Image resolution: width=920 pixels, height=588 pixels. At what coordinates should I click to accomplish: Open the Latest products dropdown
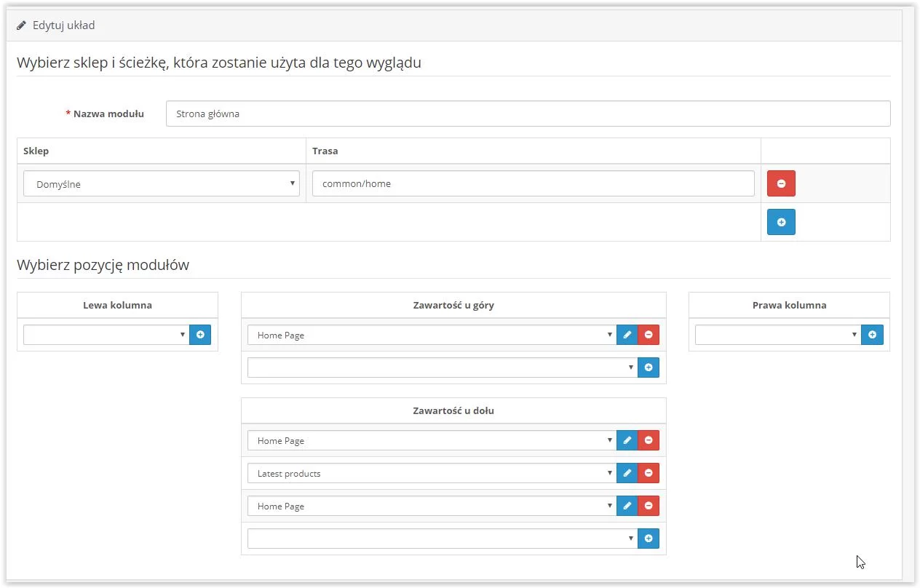432,473
